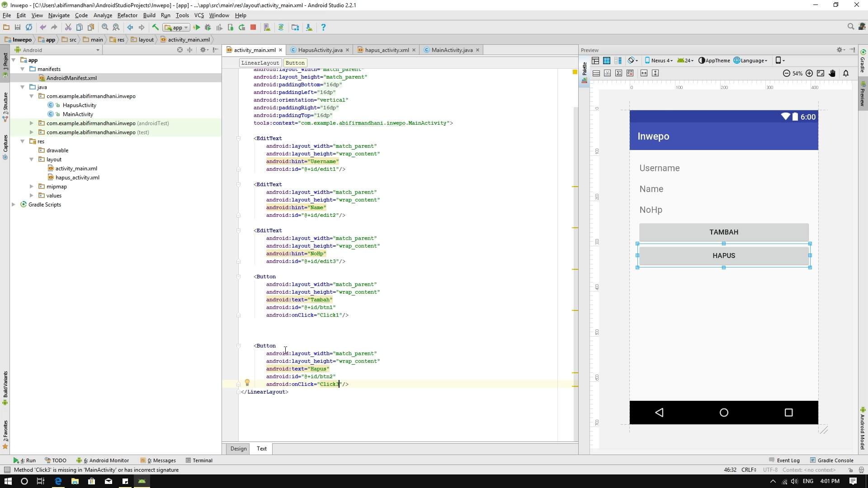Switch to the Design editor view

238,449
